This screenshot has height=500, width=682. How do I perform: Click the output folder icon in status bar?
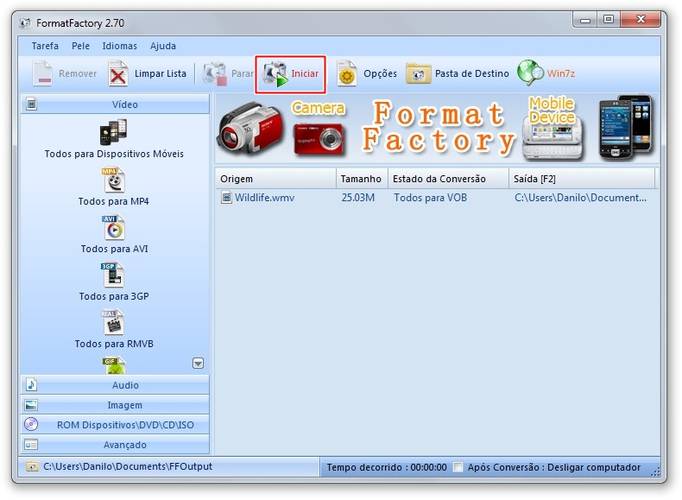point(32,467)
